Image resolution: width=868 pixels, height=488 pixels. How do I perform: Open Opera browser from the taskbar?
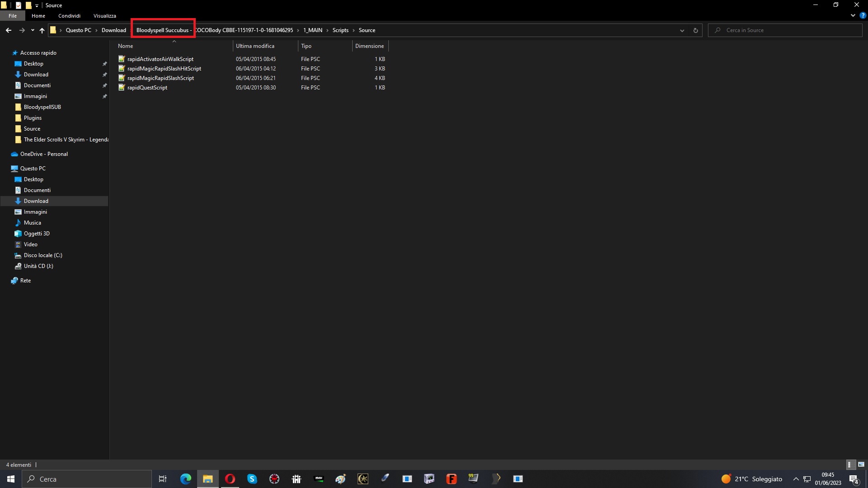[x=230, y=479]
